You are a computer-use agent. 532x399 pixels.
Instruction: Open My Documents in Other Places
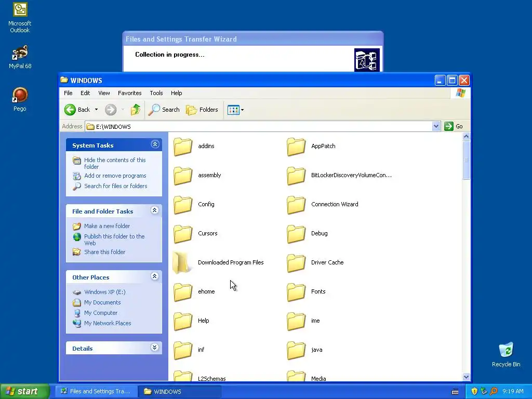tap(102, 302)
